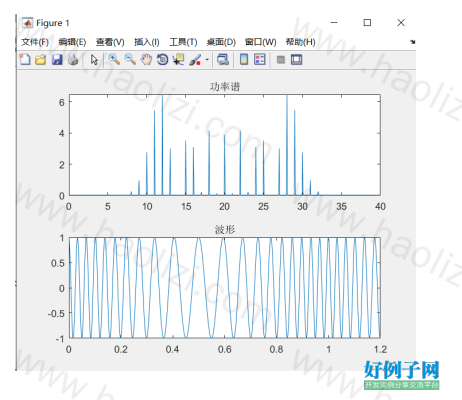Screen dimensions: 462x400
Task: Create a new figure with toolbar icon
Action: (25, 60)
